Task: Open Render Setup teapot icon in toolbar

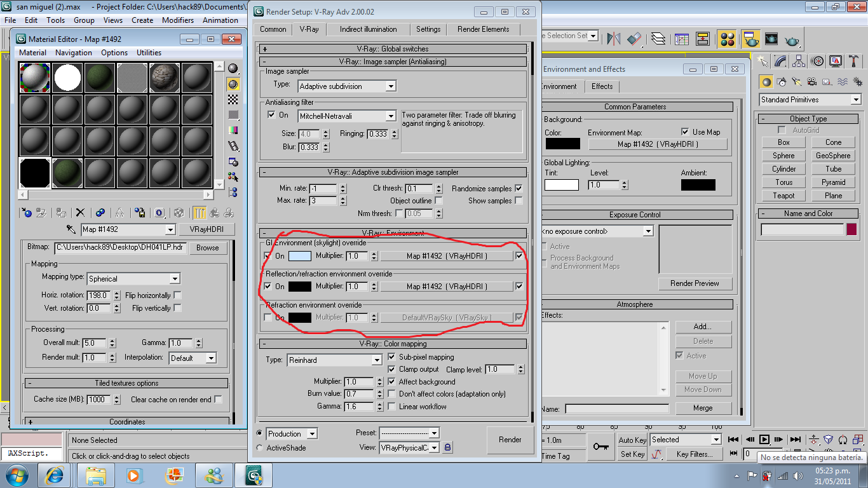Action: pos(750,39)
